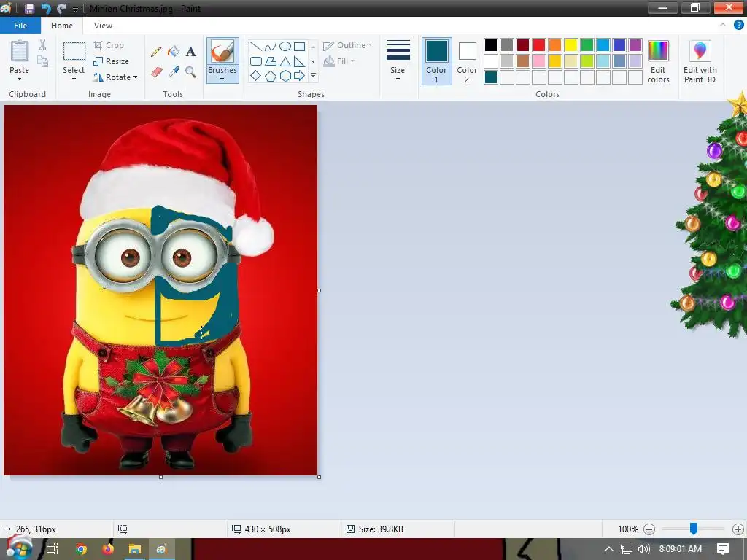
Task: Open the Outline dropdown
Action: (348, 45)
